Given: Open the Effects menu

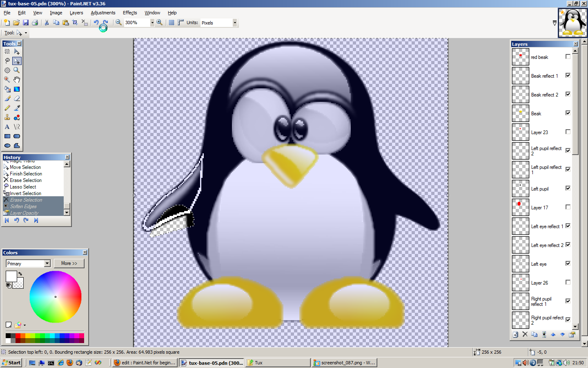Looking at the screenshot, I should pos(130,13).
